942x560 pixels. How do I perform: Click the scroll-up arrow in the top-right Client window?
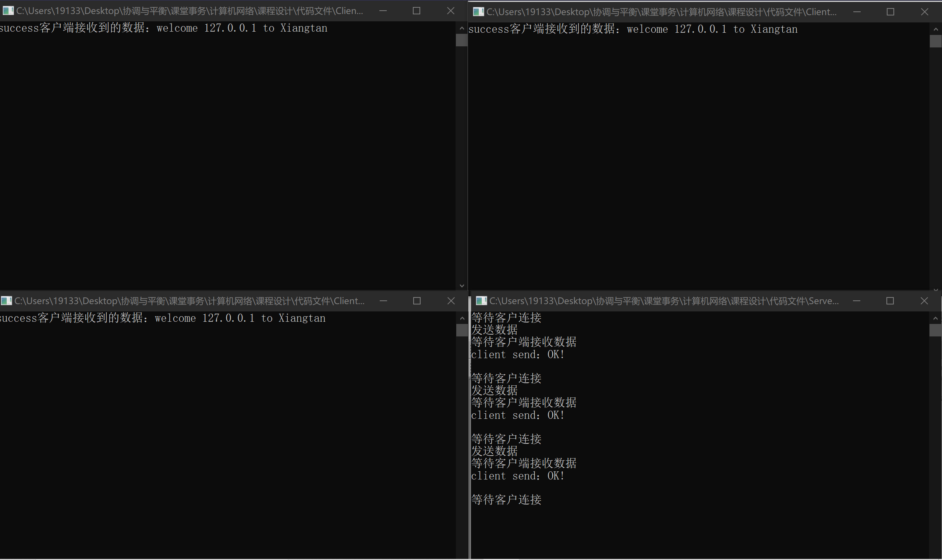click(935, 29)
